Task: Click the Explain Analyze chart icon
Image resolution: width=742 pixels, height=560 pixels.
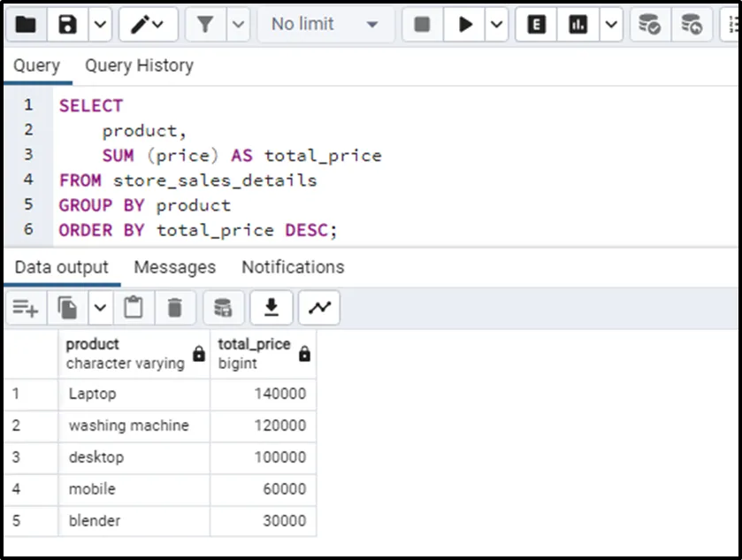Action: coord(578,24)
